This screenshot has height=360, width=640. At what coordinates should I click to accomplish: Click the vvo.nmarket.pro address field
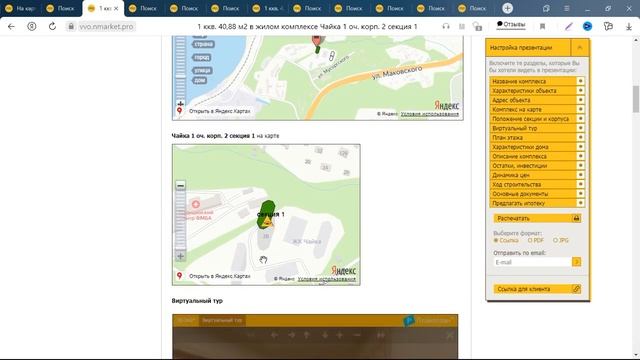coord(106,27)
